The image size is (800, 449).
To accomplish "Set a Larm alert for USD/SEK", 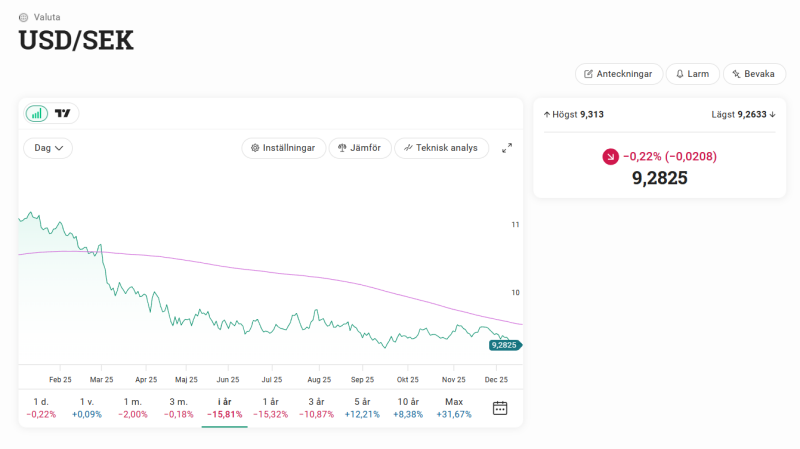I will (x=692, y=74).
